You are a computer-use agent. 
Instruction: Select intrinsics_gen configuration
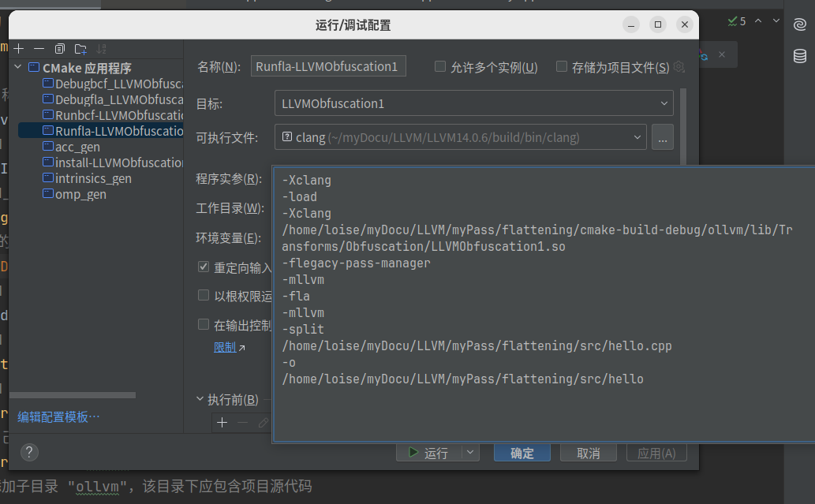(87, 179)
